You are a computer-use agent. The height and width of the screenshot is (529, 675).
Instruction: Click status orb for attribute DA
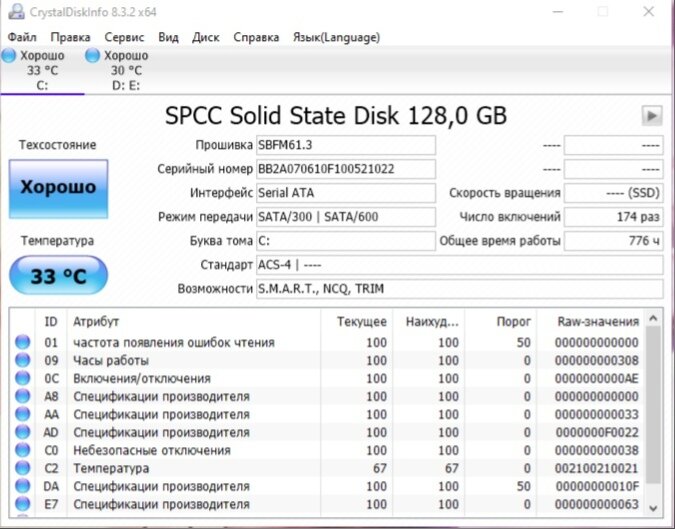(22, 486)
